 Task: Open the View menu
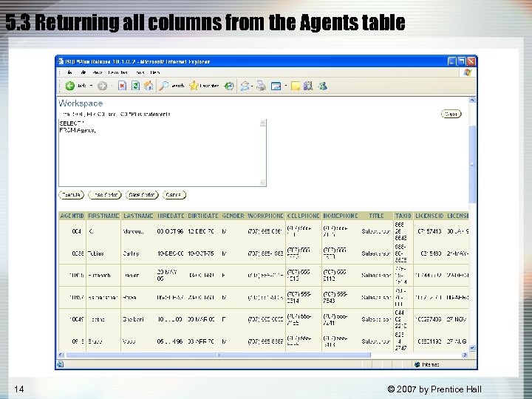(x=98, y=72)
